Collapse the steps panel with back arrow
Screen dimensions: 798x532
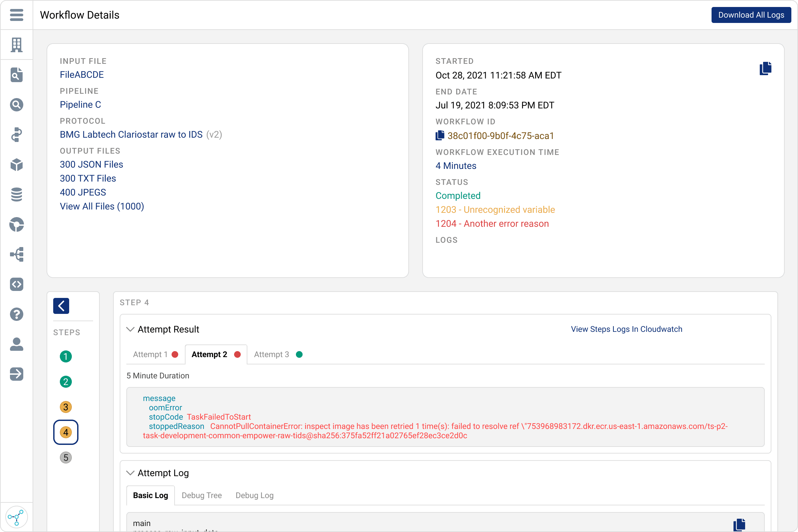pyautogui.click(x=61, y=306)
